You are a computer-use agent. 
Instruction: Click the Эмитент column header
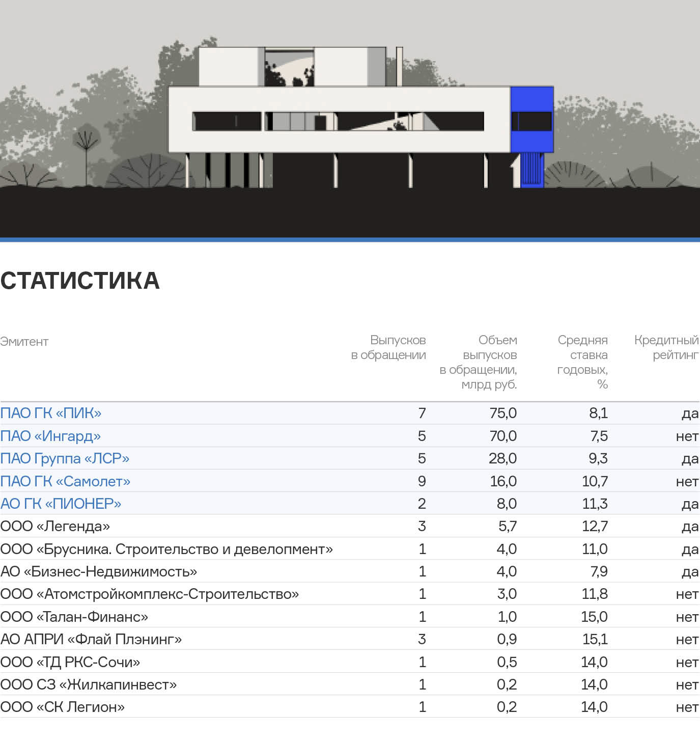coord(24,342)
